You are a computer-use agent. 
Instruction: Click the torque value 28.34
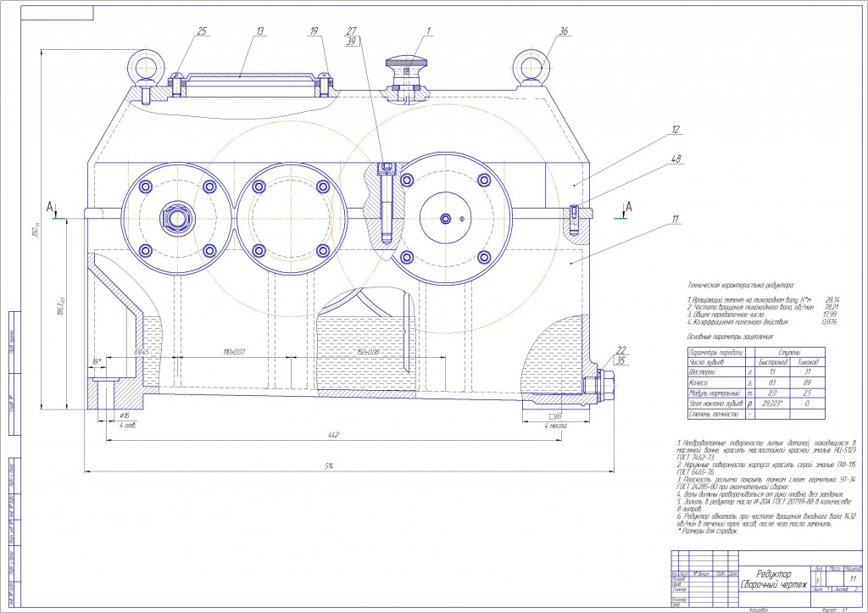(x=832, y=299)
